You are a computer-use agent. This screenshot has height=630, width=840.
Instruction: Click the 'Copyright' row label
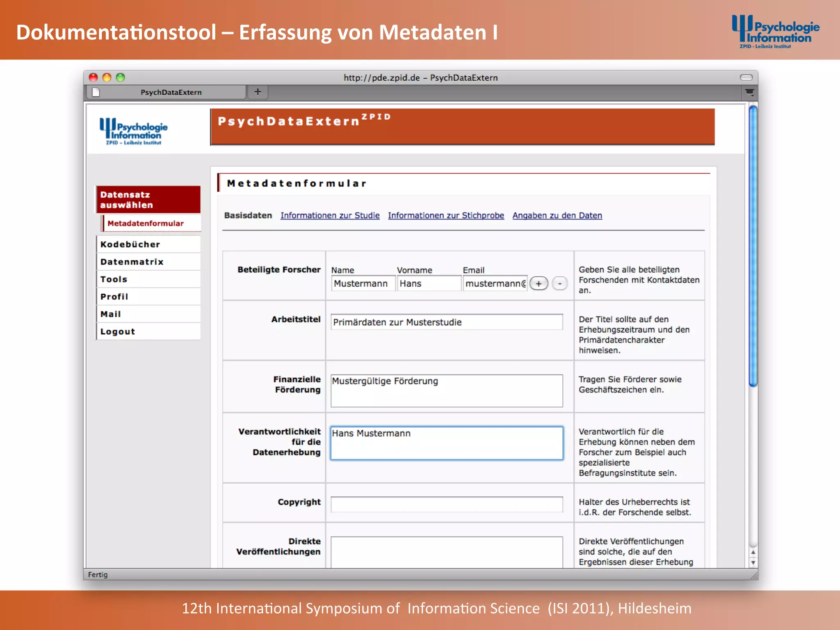click(299, 502)
